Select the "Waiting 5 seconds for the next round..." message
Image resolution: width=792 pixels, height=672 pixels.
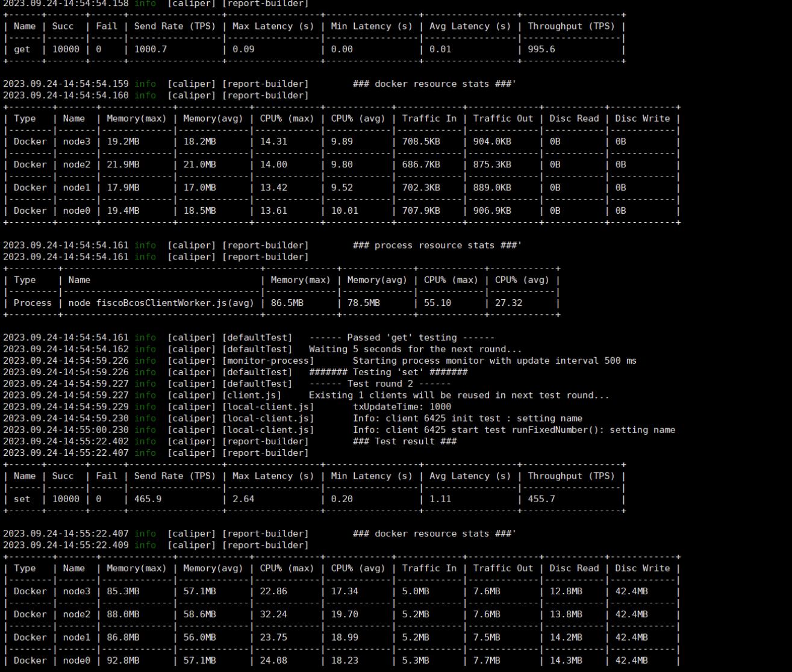[x=416, y=349]
